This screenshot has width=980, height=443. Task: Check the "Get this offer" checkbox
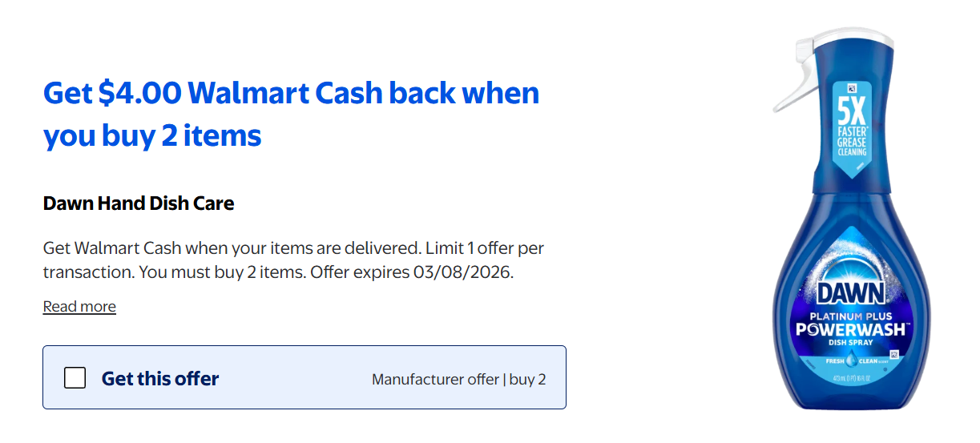click(75, 378)
